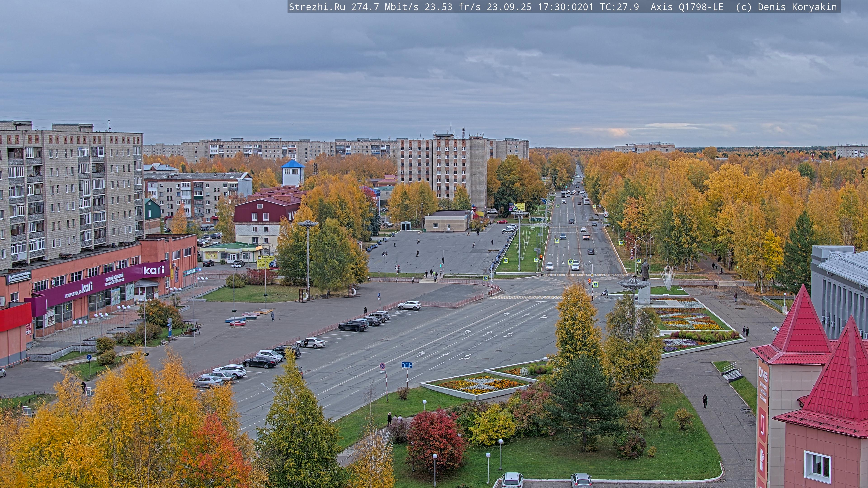Image resolution: width=868 pixels, height=488 pixels.
Task: Click the yellow АвтоЛига billboard
Action: pos(266,262)
